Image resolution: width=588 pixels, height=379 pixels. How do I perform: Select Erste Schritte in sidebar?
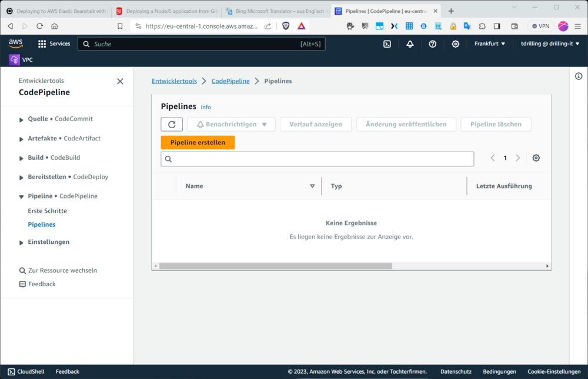(x=48, y=211)
